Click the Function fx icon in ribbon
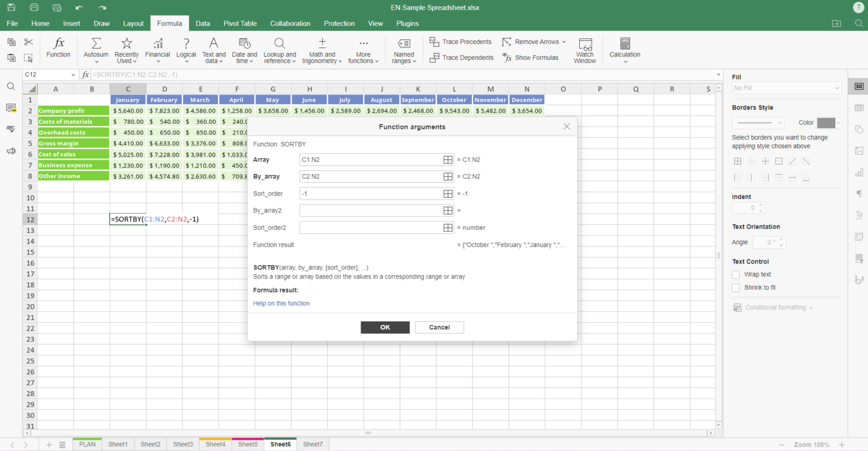Screen dimensions: 868x451 click(x=58, y=44)
